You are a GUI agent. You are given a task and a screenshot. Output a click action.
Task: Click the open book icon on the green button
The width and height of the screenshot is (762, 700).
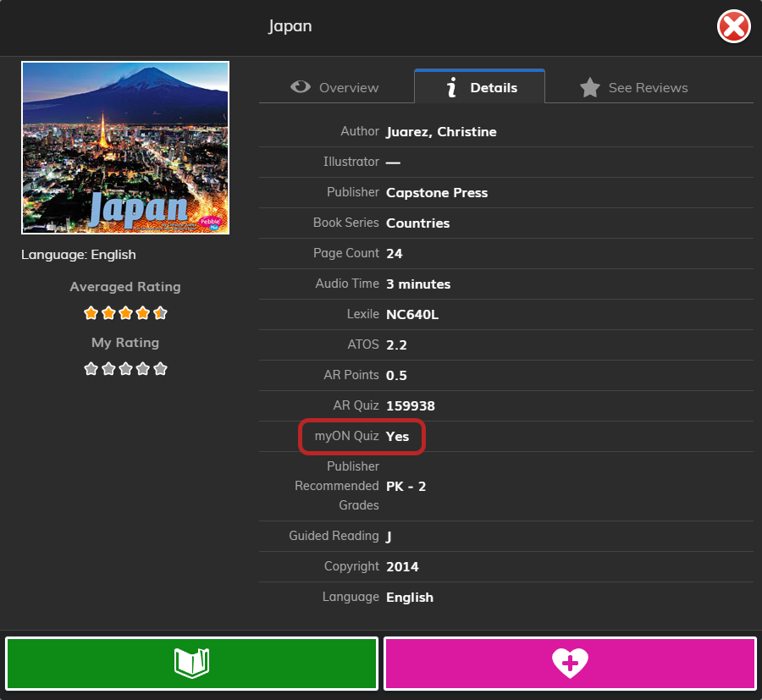191,664
